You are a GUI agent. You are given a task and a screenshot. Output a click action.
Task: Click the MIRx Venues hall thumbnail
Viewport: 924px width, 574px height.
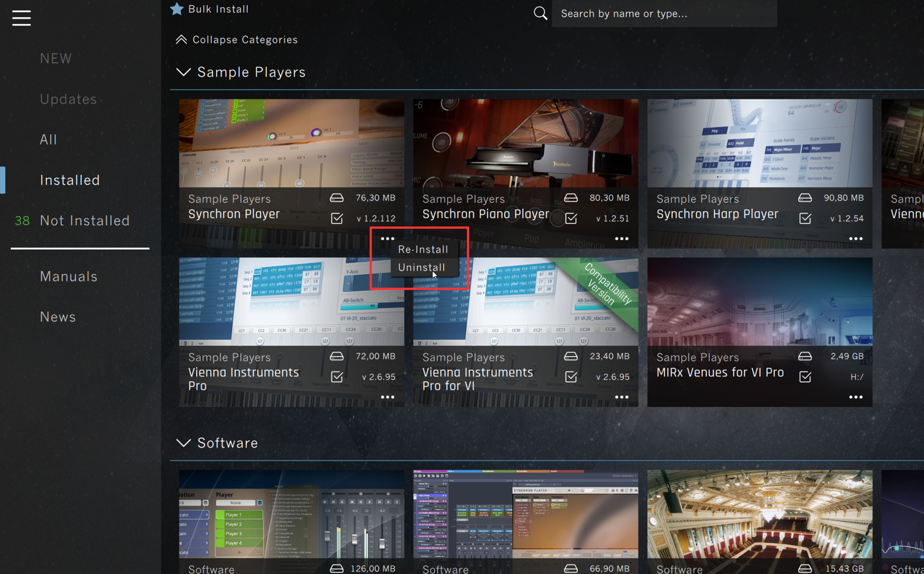(760, 302)
